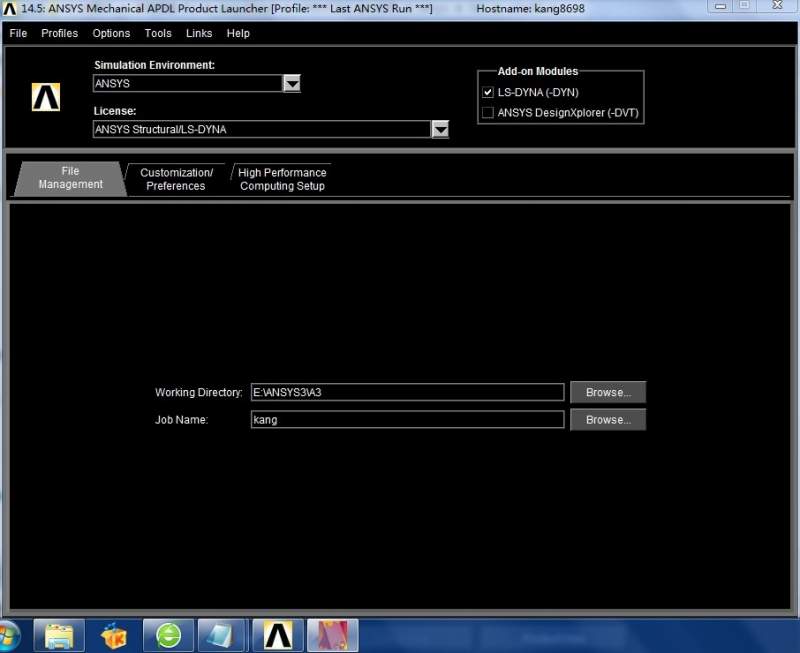This screenshot has height=653, width=800.
Task: Open the Help menu
Action: [x=238, y=34]
